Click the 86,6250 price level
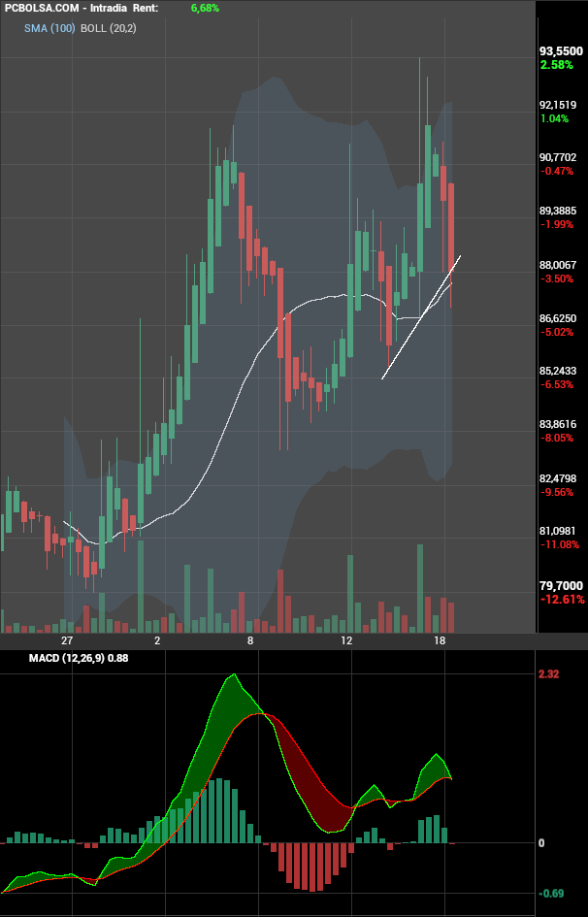 tap(558, 318)
